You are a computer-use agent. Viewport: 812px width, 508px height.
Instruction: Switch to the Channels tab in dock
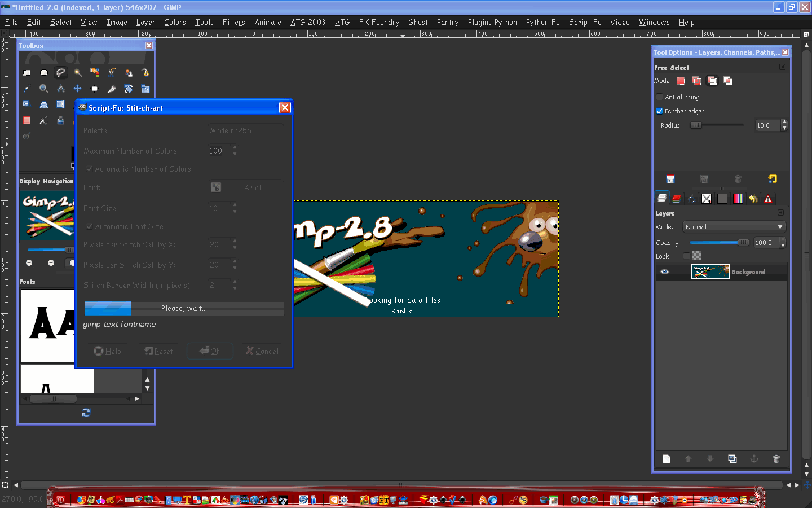[x=677, y=199]
